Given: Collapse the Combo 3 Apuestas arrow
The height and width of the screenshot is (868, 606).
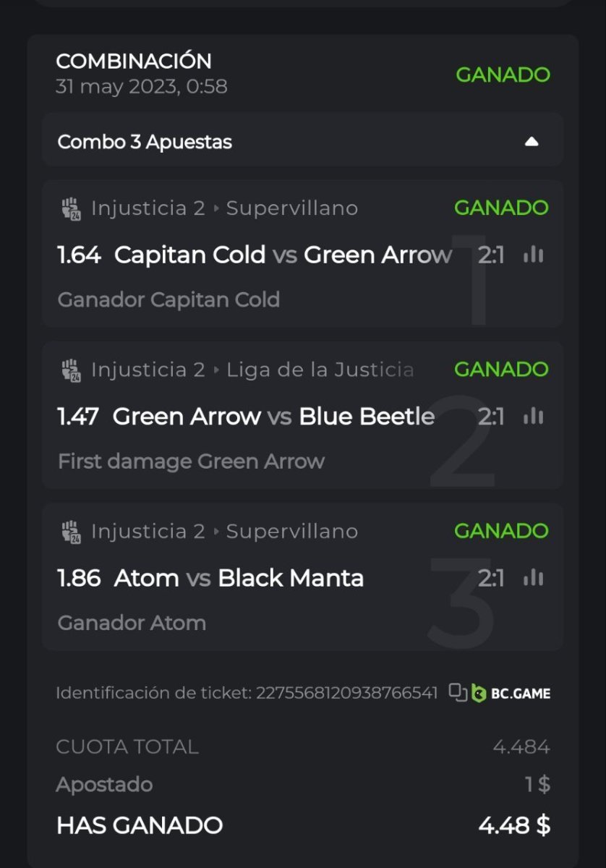Looking at the screenshot, I should 532,142.
